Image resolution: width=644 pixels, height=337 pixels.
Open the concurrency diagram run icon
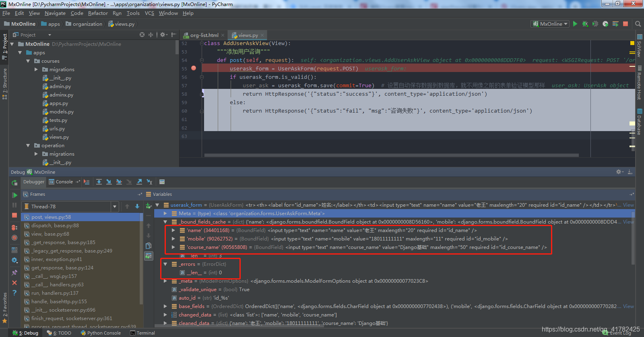point(615,24)
